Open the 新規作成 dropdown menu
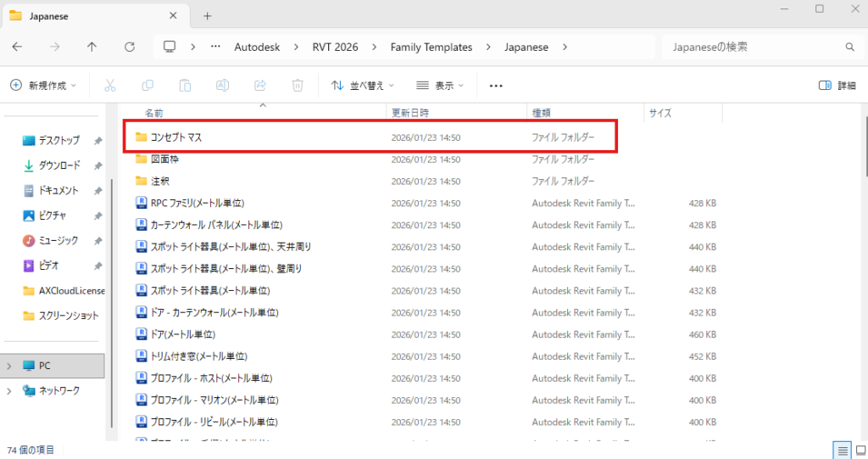The width and height of the screenshot is (868, 459). pos(42,86)
